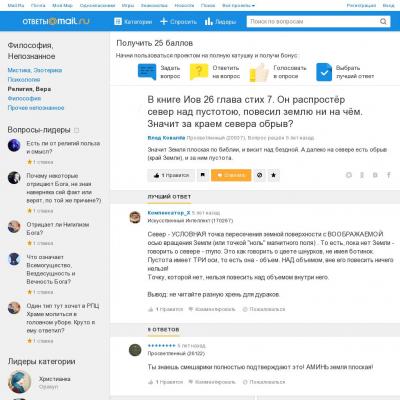Click 'Выбрать лучший ответ' checkmark icon
400x400 pixels.
(x=324, y=72)
